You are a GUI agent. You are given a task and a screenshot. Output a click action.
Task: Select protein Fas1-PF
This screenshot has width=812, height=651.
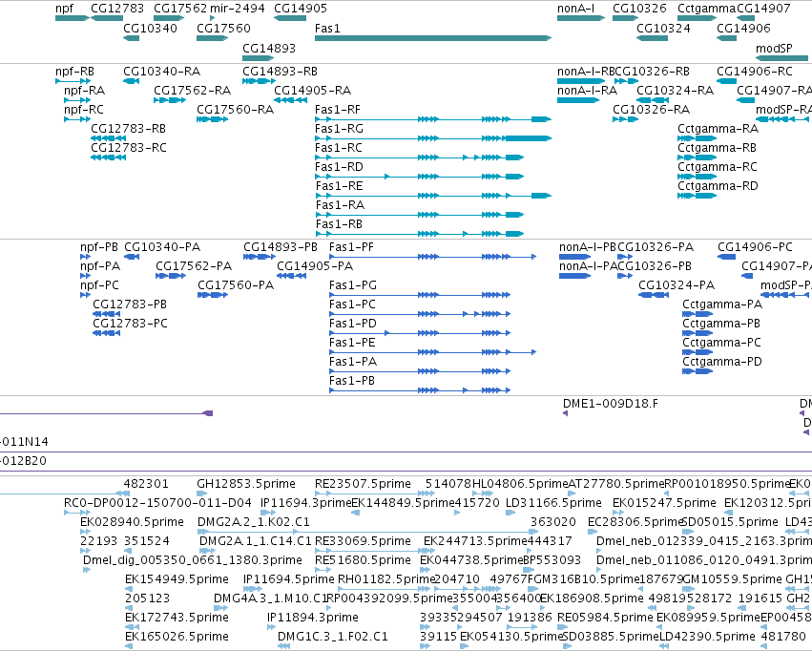[x=432, y=257]
